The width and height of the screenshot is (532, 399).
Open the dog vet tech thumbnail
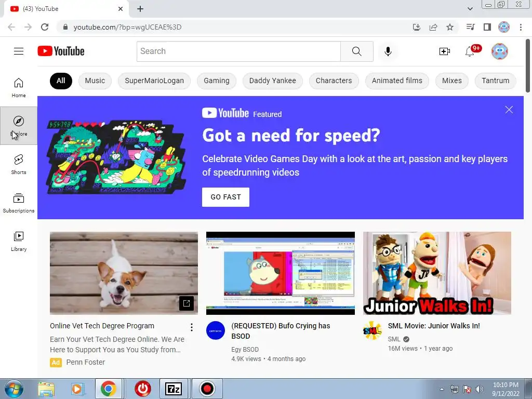tap(124, 273)
